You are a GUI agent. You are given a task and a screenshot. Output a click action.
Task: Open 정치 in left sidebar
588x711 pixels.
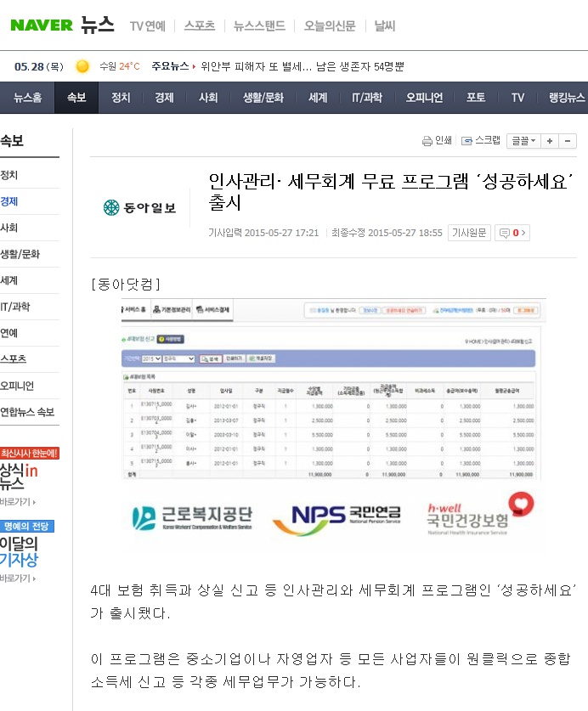9,175
